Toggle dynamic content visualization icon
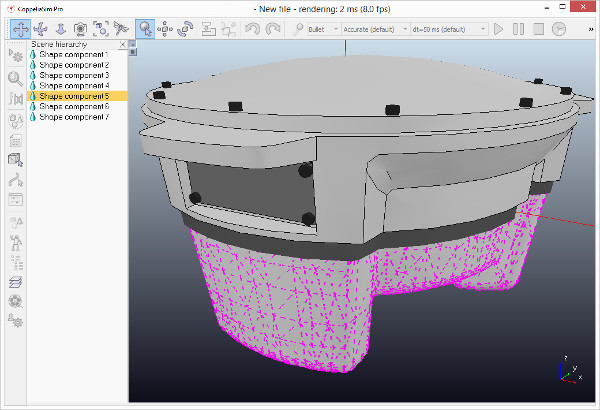600x410 pixels. (297, 29)
